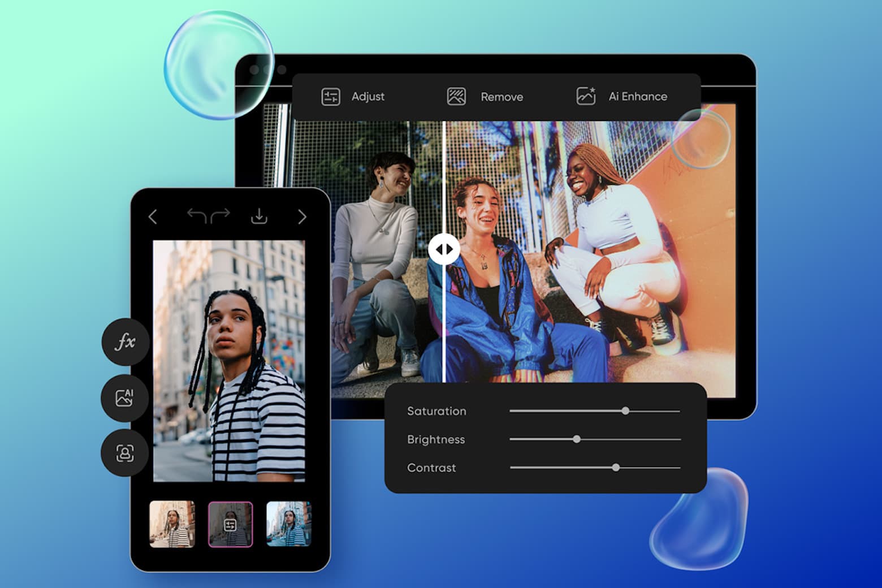Screen dimensions: 882x588
Task: Click the Brightness slider handle
Action: (576, 439)
